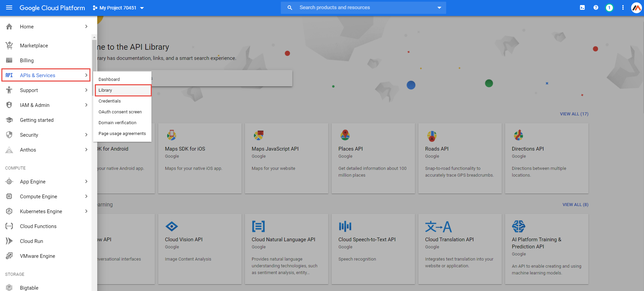Screen dimensions: 644x291
Task: Expand the App Engine chevron
Action: click(86, 181)
